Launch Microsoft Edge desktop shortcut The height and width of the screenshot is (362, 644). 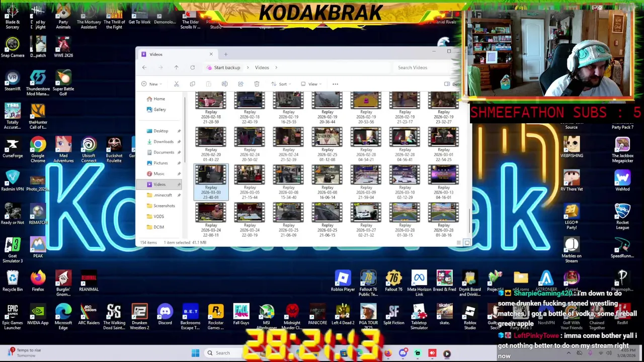coord(63,318)
